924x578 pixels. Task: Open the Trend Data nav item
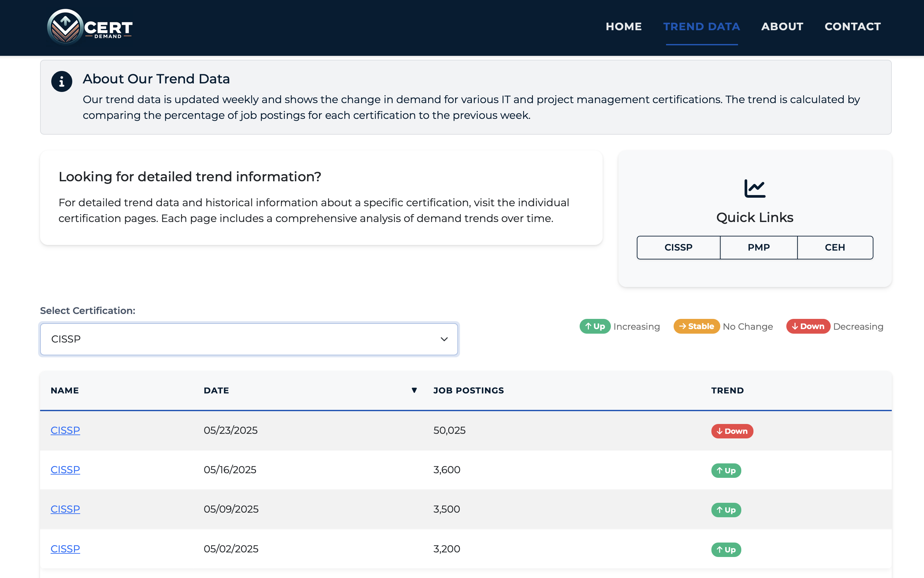click(x=702, y=26)
